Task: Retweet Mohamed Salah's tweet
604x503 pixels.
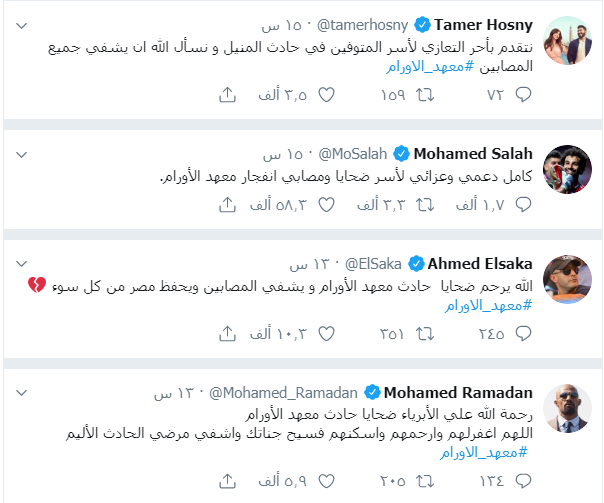Action: (425, 204)
